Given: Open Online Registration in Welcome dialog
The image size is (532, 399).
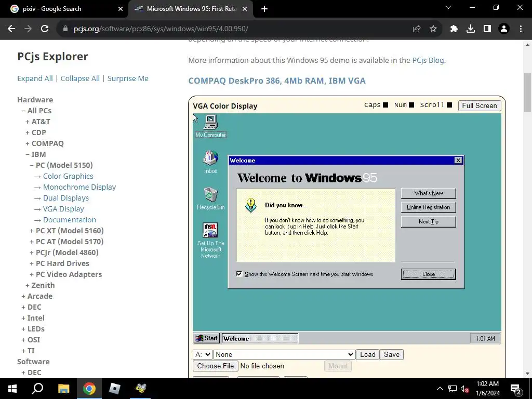Looking at the screenshot, I should click(x=429, y=207).
